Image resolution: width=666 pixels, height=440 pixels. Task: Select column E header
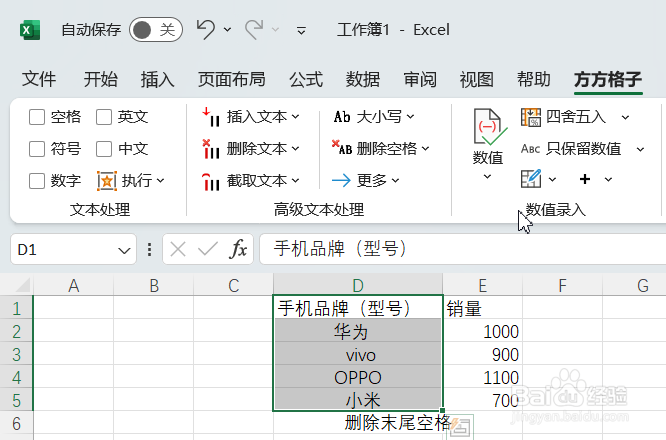click(483, 285)
